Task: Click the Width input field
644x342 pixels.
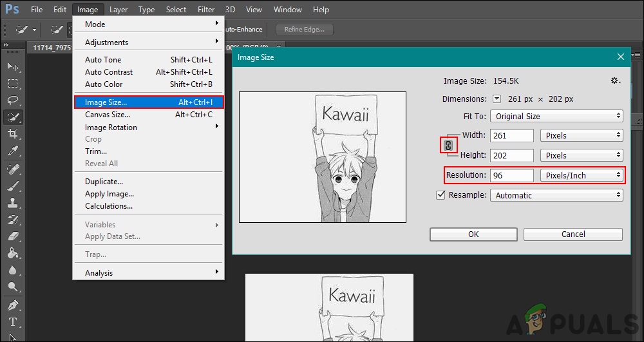Action: click(x=511, y=136)
